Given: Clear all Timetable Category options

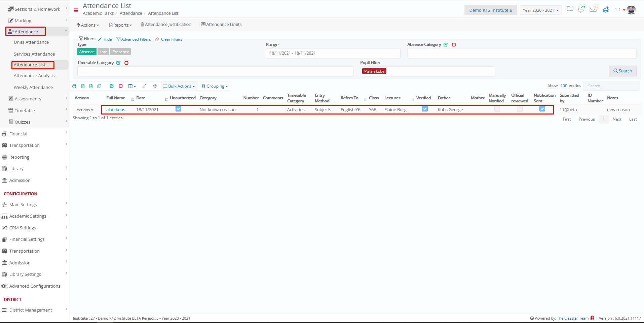Looking at the screenshot, I should (x=126, y=63).
